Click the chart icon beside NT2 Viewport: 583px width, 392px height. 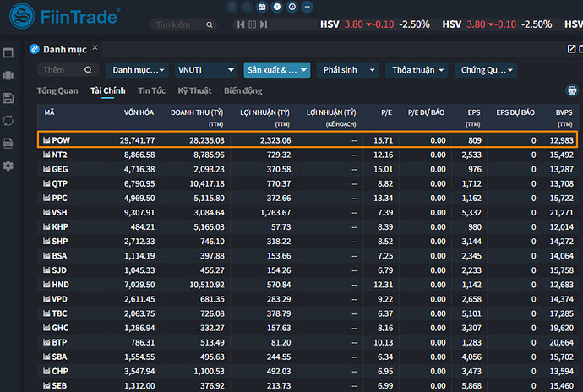click(46, 155)
